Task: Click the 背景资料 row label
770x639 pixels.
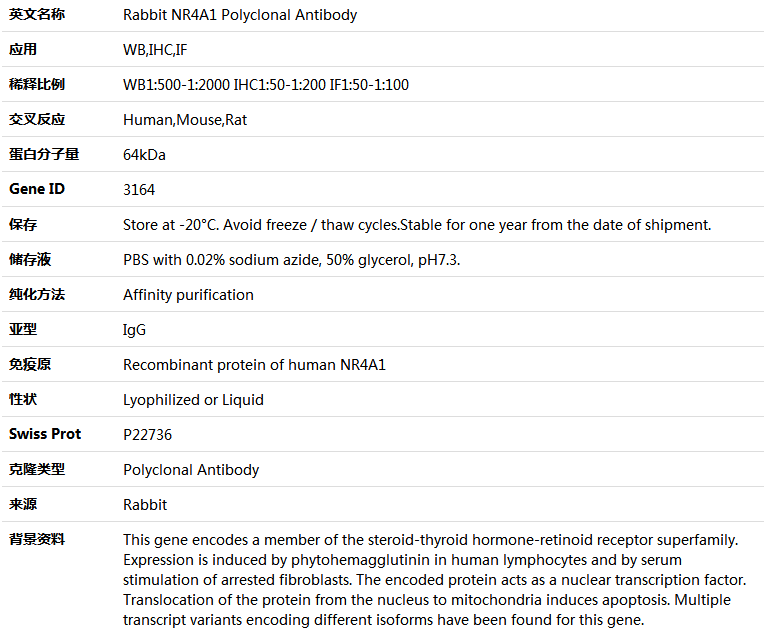Action: pyautogui.click(x=37, y=539)
